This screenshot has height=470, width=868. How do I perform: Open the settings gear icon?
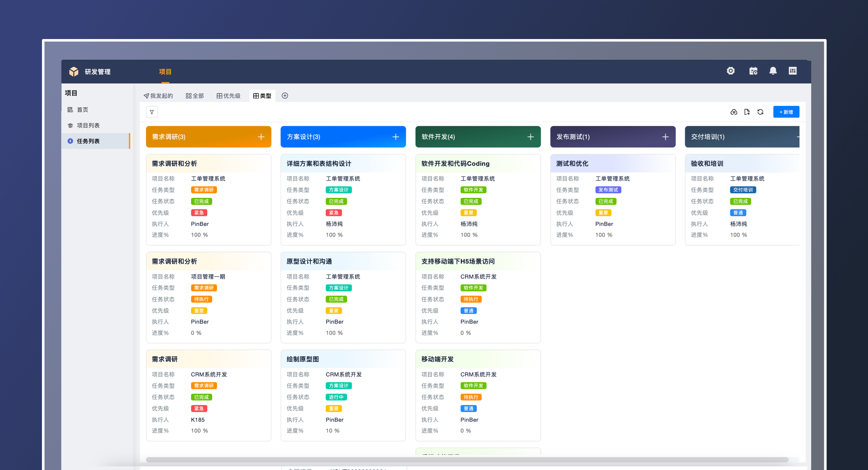[x=731, y=71]
